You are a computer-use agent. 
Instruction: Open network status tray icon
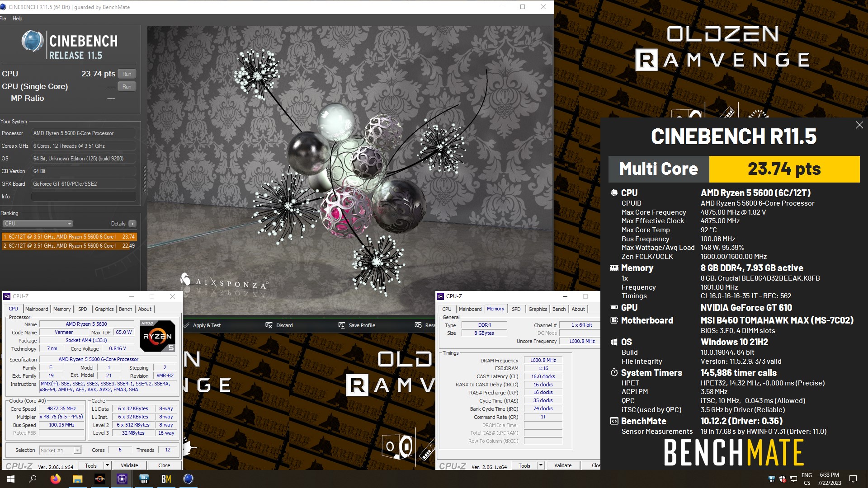click(x=793, y=479)
